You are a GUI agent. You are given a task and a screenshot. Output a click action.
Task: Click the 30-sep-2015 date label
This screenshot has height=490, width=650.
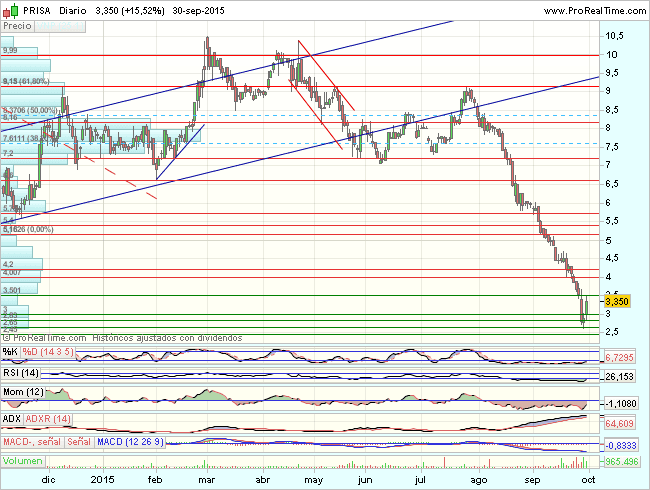198,11
